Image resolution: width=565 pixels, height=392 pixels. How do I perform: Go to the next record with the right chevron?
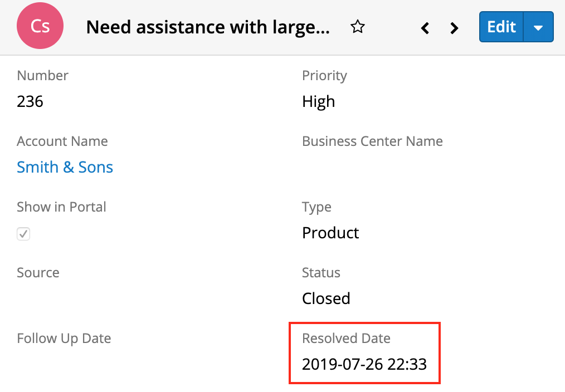455,27
